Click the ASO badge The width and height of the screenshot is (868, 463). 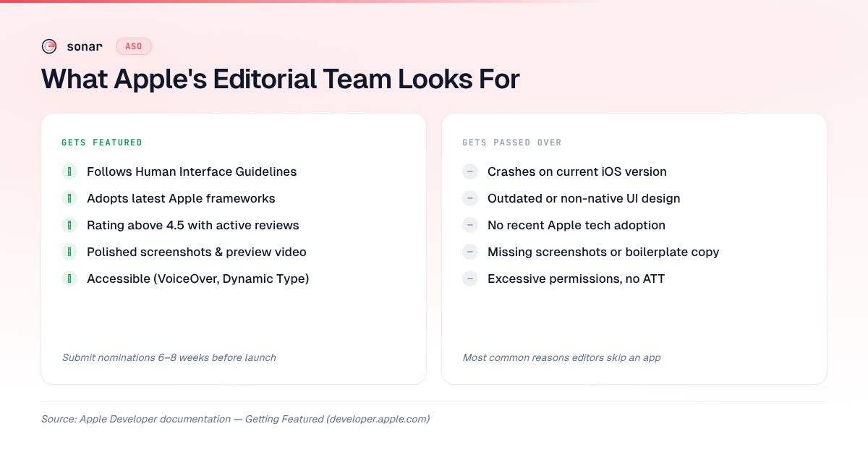pos(134,46)
